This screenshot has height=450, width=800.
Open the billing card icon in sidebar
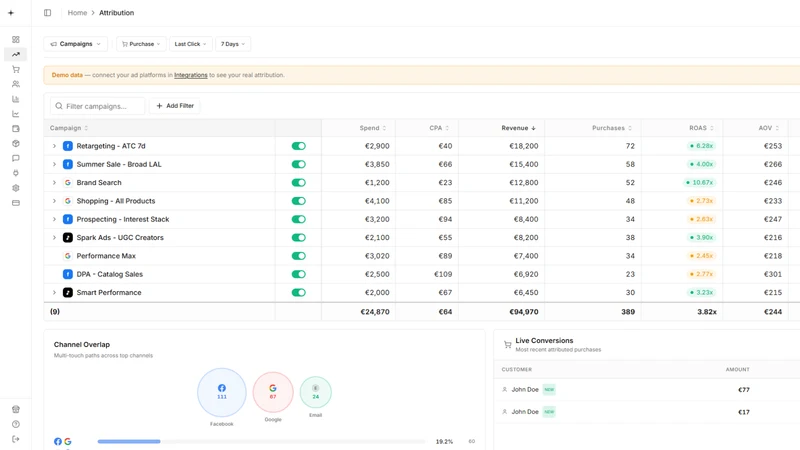16,203
